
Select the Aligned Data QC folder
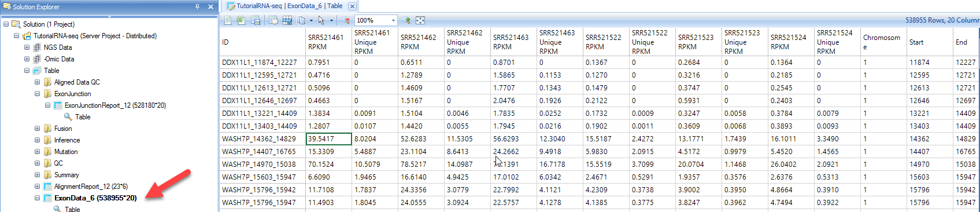(77, 82)
